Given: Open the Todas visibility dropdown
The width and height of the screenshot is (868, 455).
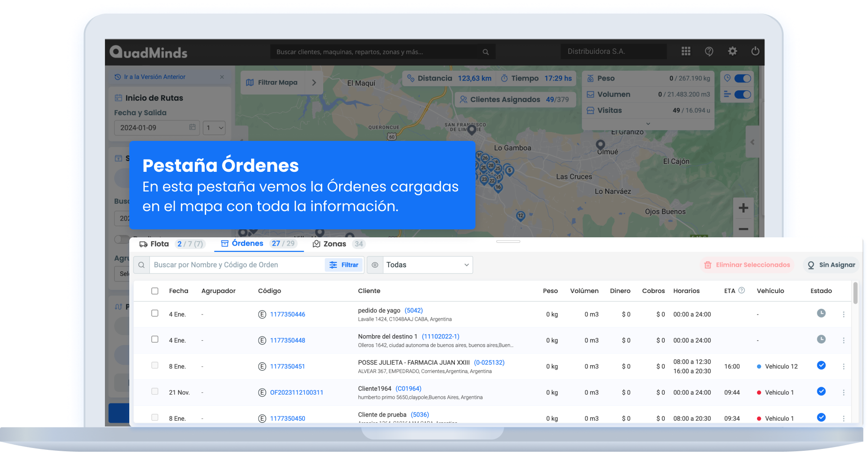Looking at the screenshot, I should 427,265.
